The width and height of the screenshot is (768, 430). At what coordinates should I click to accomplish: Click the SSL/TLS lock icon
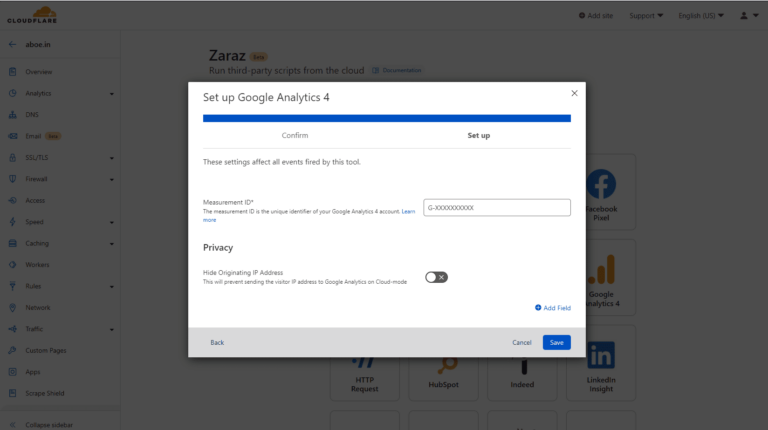pyautogui.click(x=13, y=158)
